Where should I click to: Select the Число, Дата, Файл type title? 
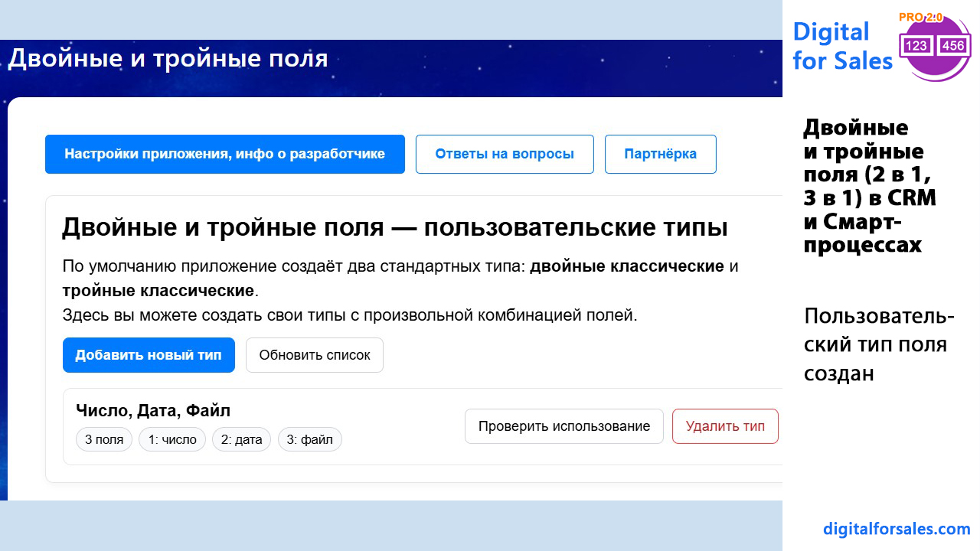(153, 410)
